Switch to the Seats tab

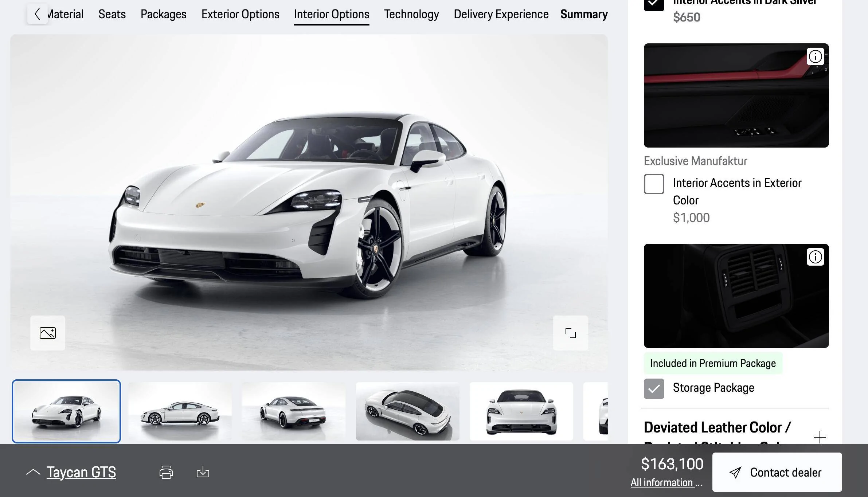112,14
